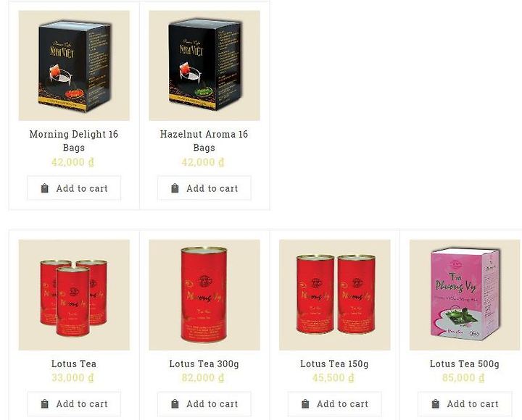View pink Lotus Tea 500g box image
Image resolution: width=522 pixels, height=420 pixels.
[x=465, y=295]
